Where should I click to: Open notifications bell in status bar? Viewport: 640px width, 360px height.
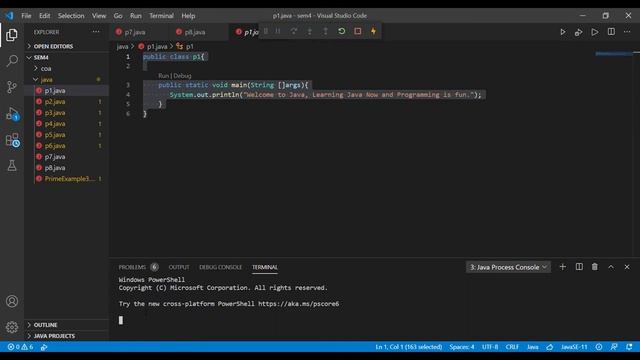629,347
